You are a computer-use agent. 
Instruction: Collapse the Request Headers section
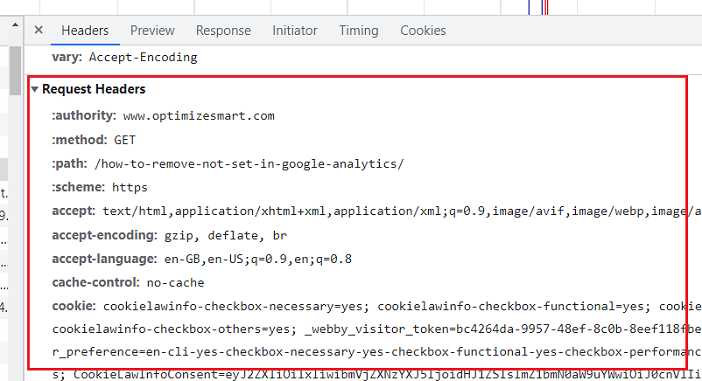pyautogui.click(x=34, y=89)
